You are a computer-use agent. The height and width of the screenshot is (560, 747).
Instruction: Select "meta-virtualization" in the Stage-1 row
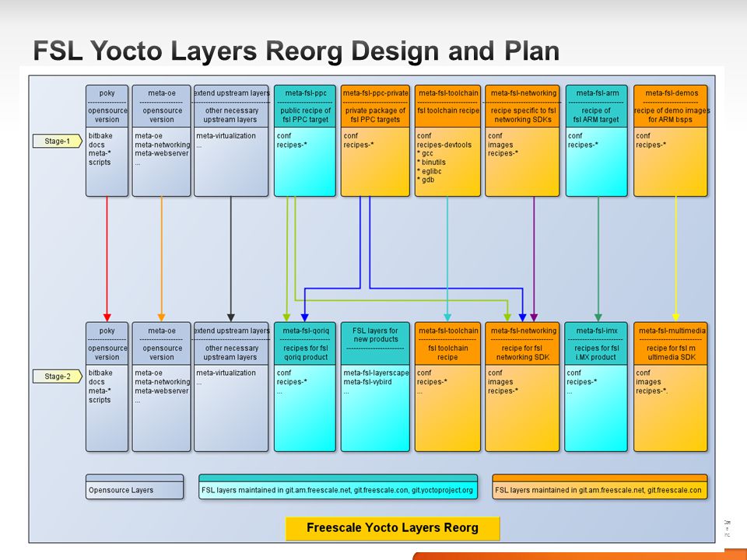(x=226, y=135)
